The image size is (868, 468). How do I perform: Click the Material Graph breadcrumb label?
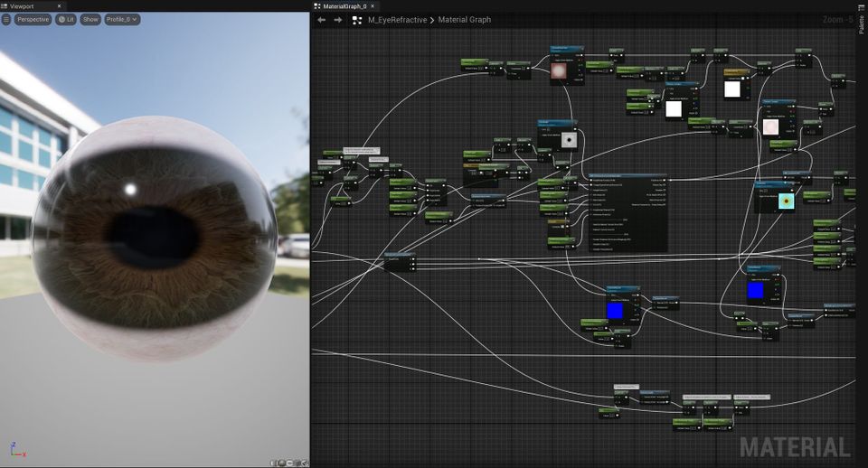point(465,20)
